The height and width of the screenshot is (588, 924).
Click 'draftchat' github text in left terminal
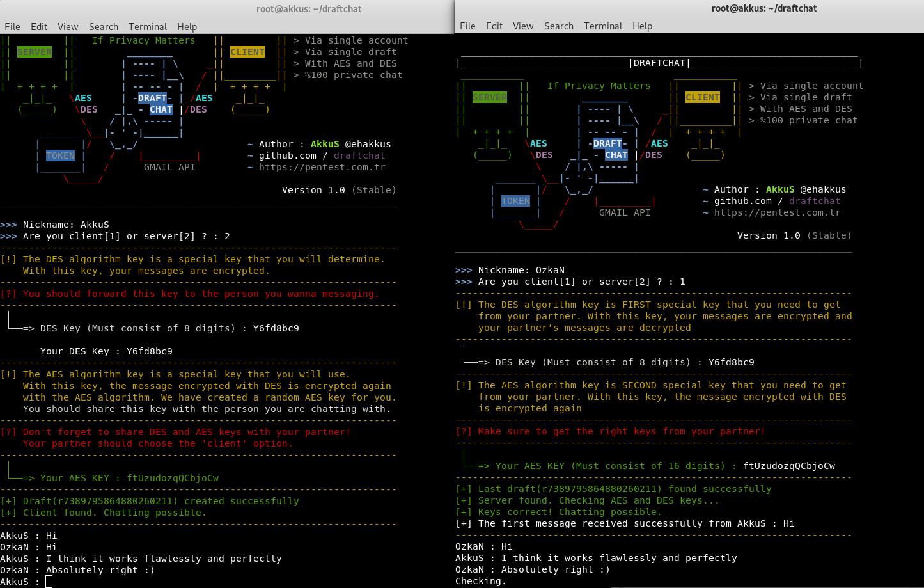359,155
